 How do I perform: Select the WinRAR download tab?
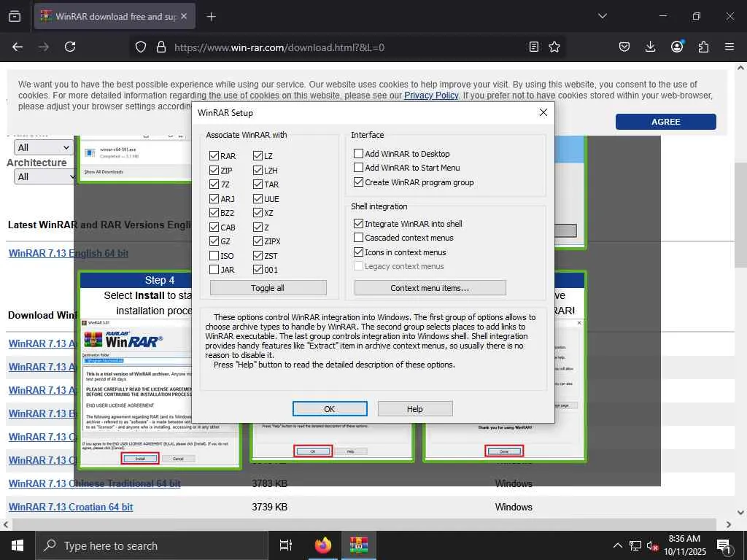click(115, 16)
